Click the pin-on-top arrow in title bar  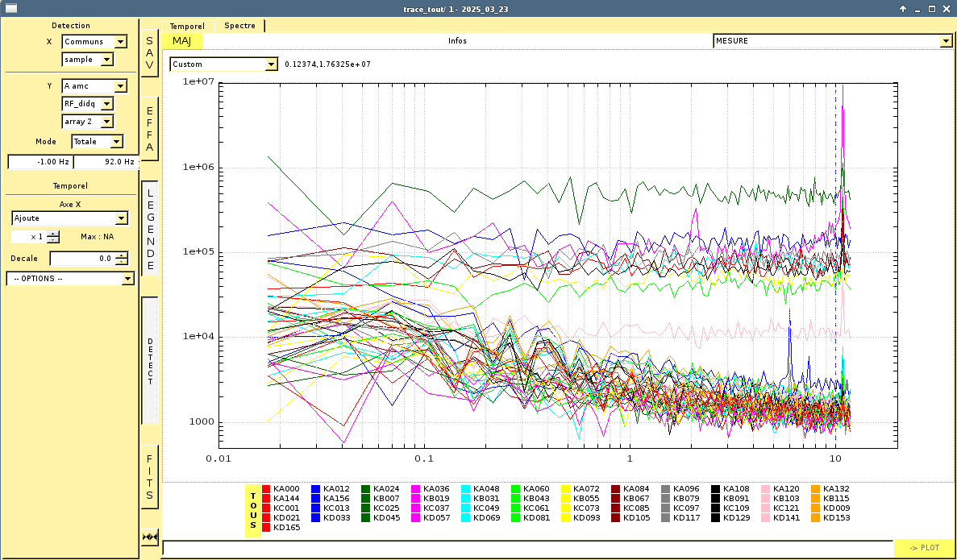[903, 9]
